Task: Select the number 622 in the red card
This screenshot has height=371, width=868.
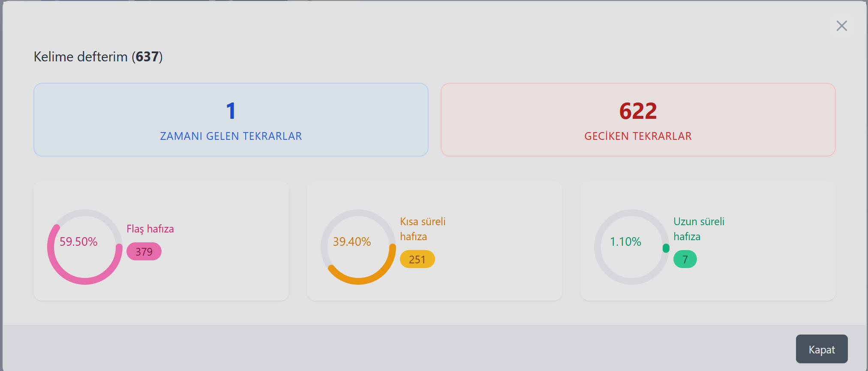Action: pyautogui.click(x=638, y=111)
